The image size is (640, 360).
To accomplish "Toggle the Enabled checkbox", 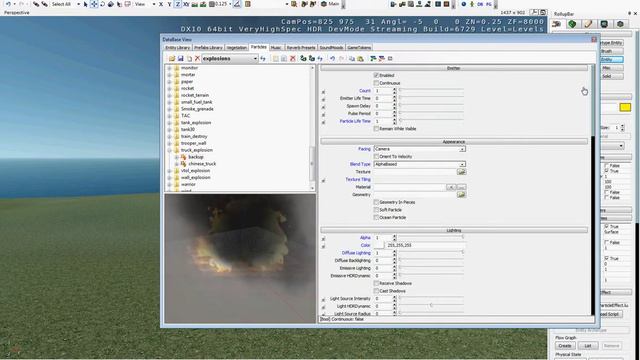I will (x=376, y=75).
